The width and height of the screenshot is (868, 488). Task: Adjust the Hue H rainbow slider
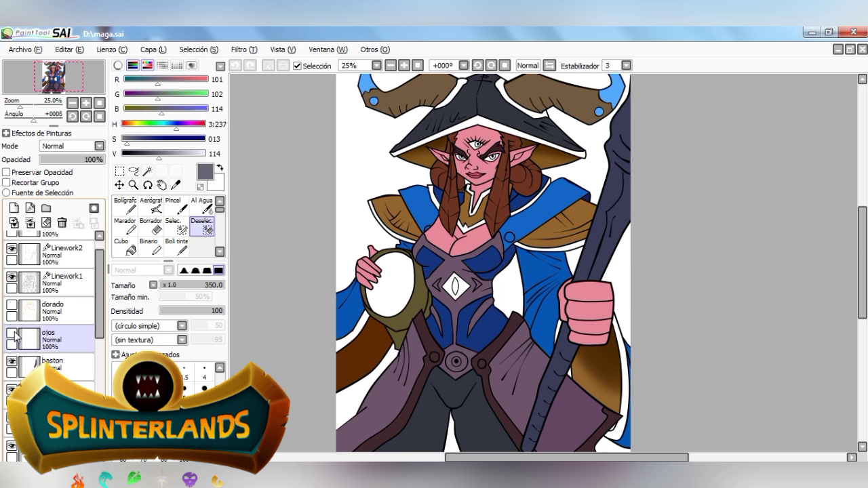click(163, 124)
